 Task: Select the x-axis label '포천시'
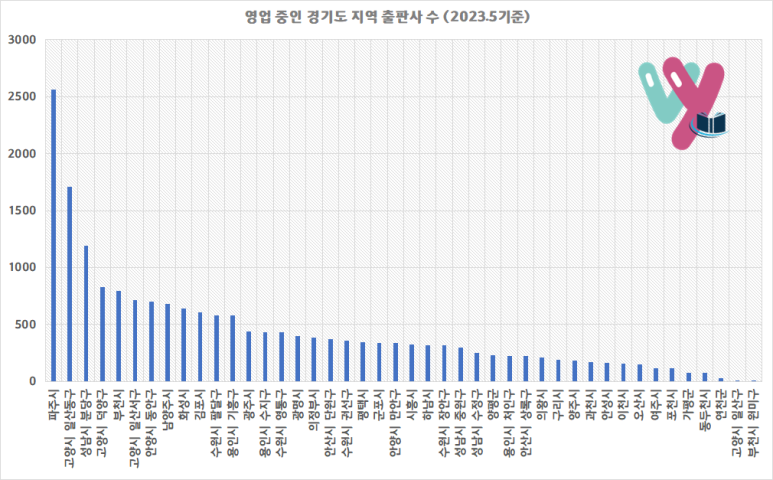pos(672,405)
